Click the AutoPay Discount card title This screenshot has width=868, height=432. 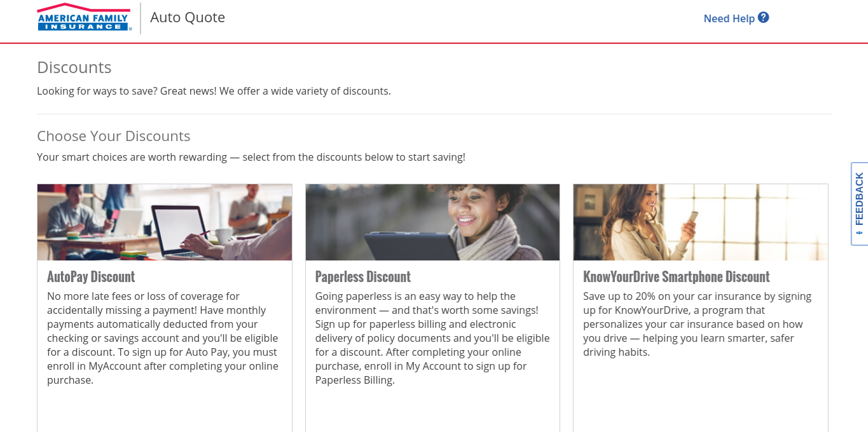(x=91, y=277)
